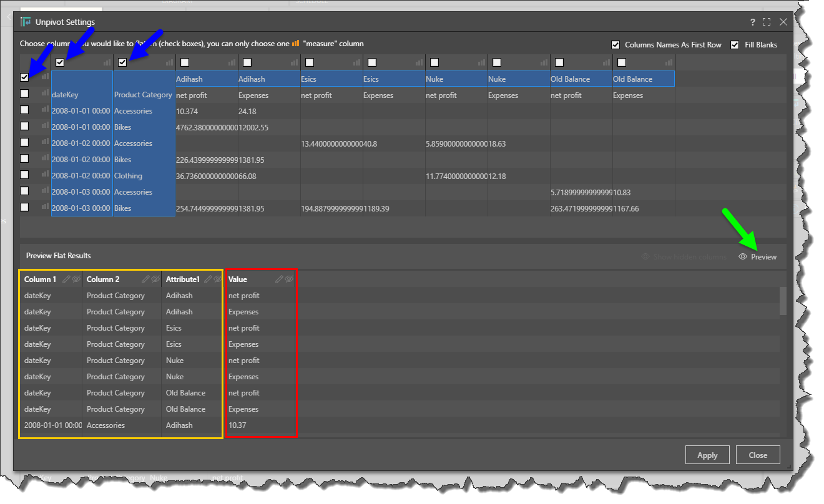Rename Column 1 with its pencil icon

pos(67,279)
